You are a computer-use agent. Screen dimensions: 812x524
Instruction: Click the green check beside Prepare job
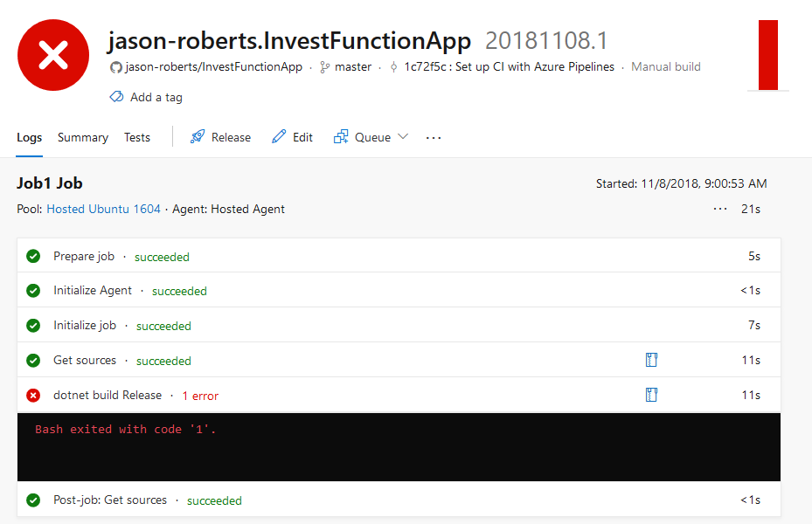click(x=33, y=256)
